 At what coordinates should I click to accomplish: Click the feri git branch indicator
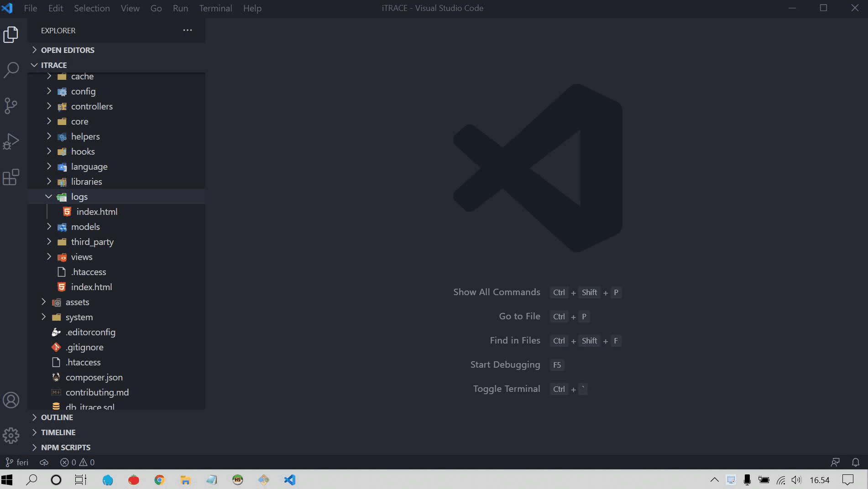click(x=17, y=462)
